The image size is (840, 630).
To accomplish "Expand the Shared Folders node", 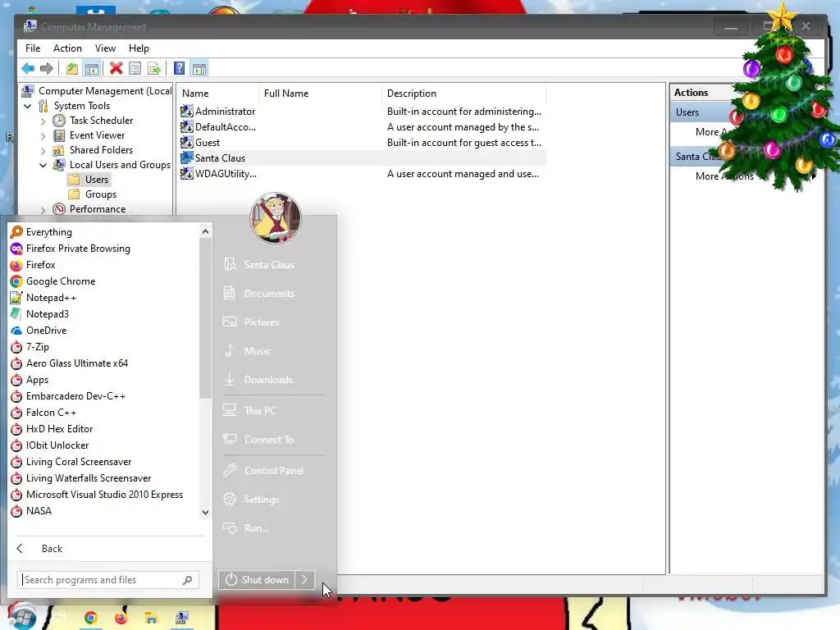I will (x=43, y=151).
